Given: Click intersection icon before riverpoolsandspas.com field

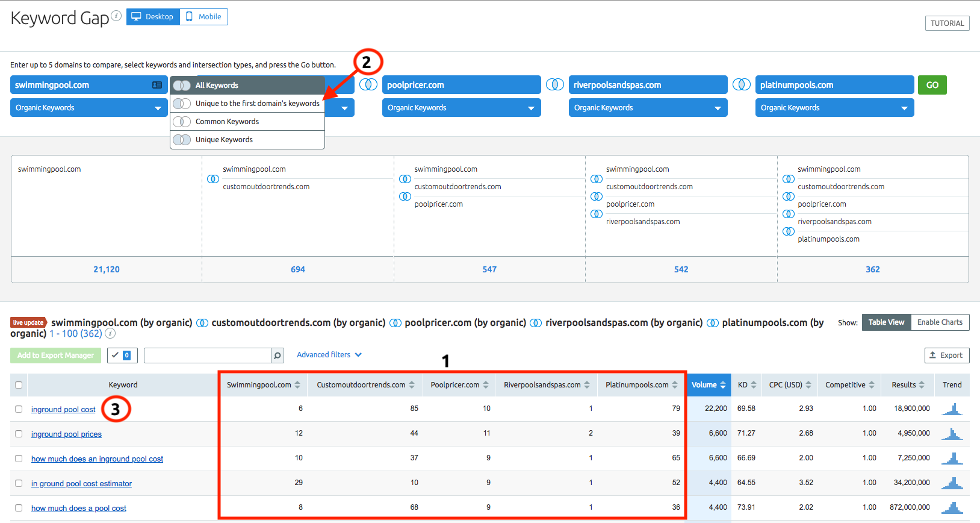Looking at the screenshot, I should [555, 84].
